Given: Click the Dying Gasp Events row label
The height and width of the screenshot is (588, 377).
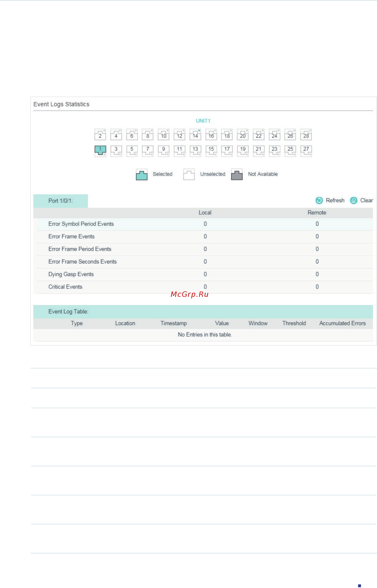Looking at the screenshot, I should click(x=71, y=274).
